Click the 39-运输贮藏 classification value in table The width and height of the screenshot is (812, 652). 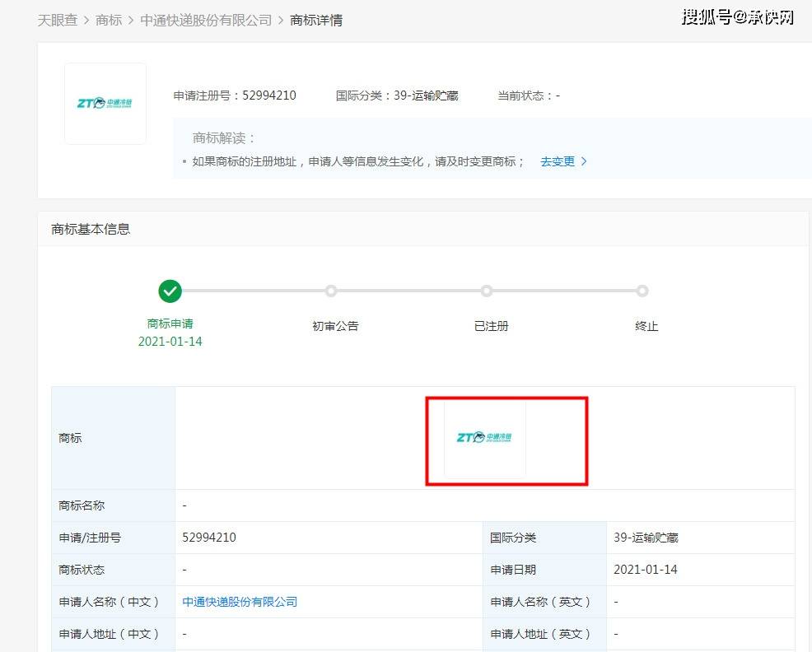tap(646, 538)
